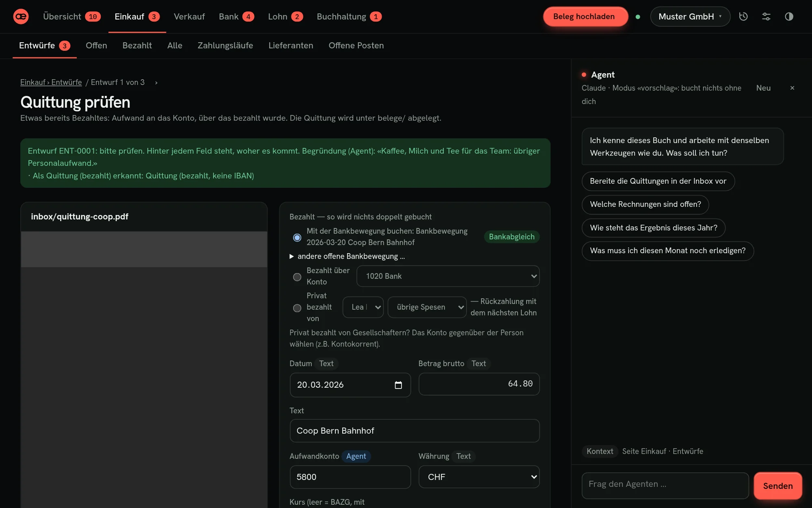
Task: Open the Offene Posten sub-tab
Action: 356,46
